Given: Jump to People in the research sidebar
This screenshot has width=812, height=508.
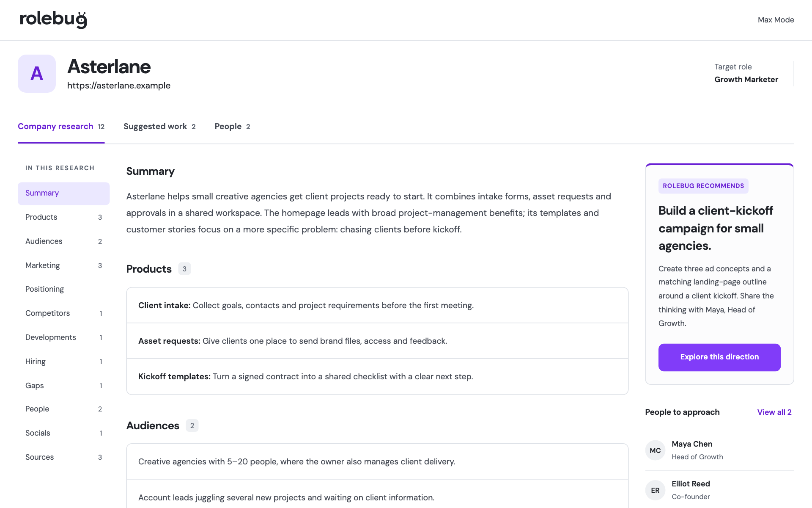Looking at the screenshot, I should click(x=64, y=409).
